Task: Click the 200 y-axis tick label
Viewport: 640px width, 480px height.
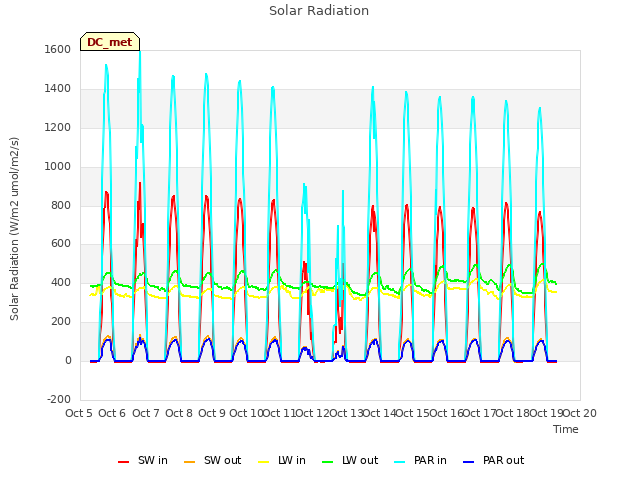Action: (61, 322)
